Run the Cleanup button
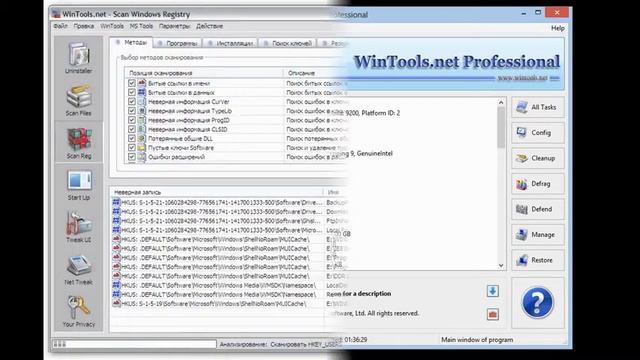The image size is (640, 360). 538,158
